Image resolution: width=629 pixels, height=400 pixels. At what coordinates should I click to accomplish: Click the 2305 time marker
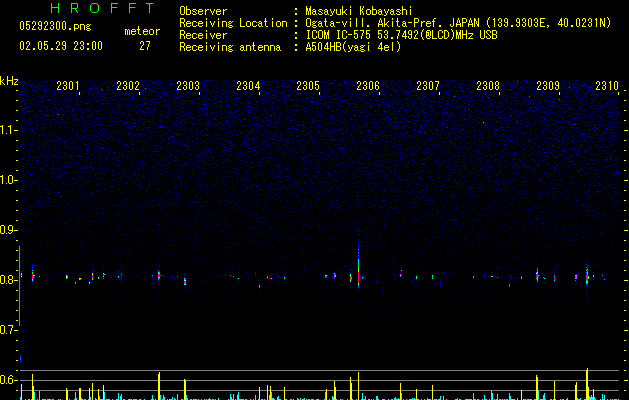[308, 85]
